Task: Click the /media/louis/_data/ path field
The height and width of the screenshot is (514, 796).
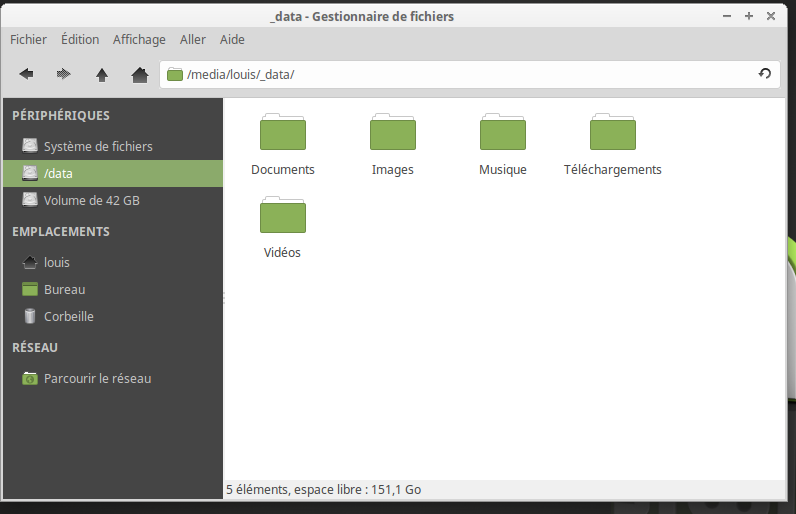Action: coord(470,75)
